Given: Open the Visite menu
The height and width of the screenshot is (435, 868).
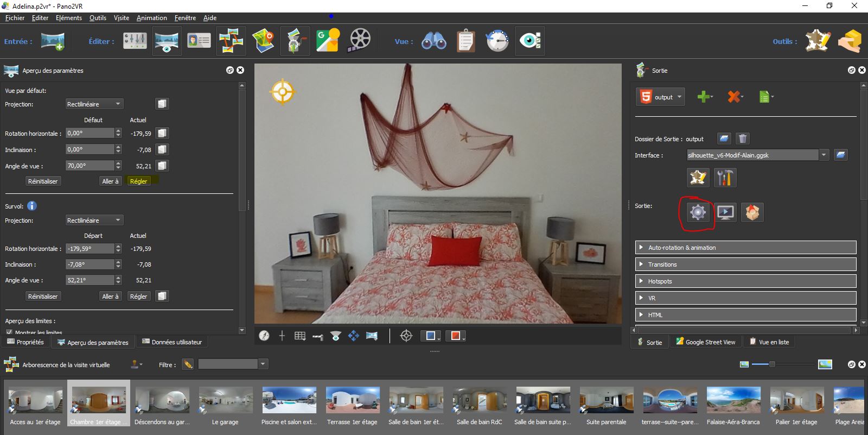Looking at the screenshot, I should point(122,18).
